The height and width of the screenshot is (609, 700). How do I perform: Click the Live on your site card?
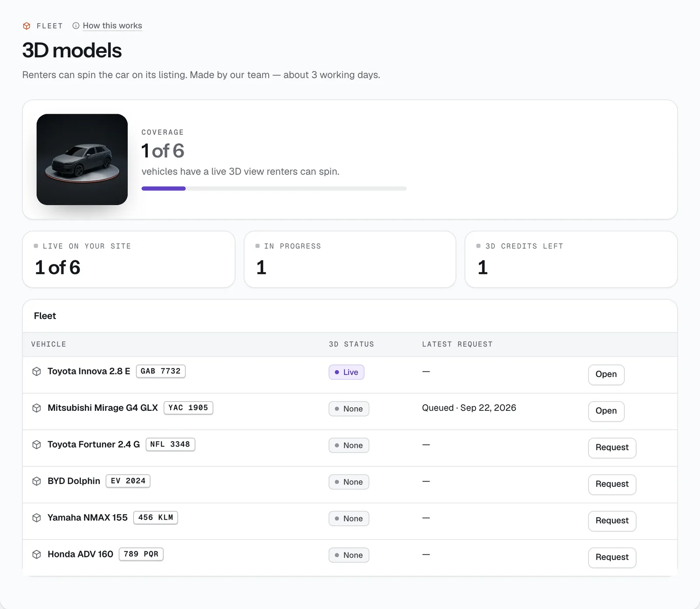click(129, 259)
